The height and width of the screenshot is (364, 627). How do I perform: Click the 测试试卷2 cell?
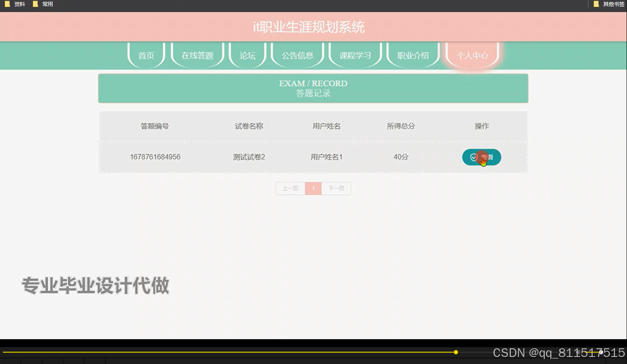249,157
